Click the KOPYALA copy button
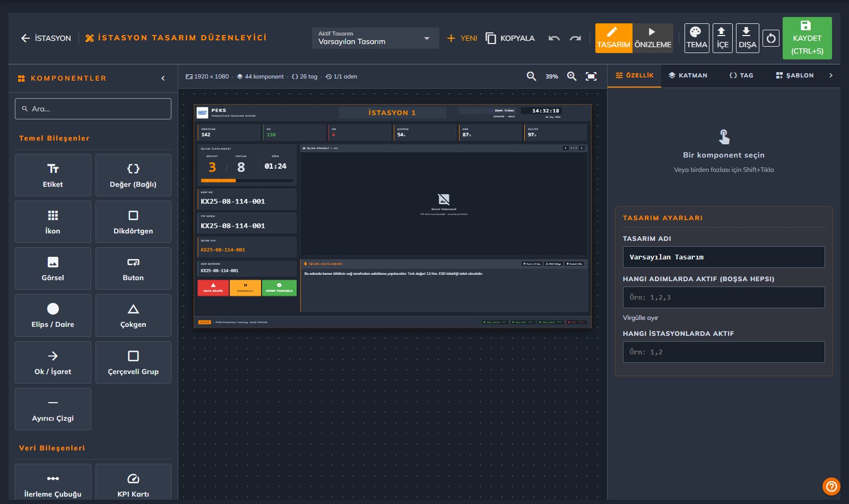This screenshot has height=504, width=849. tap(510, 38)
